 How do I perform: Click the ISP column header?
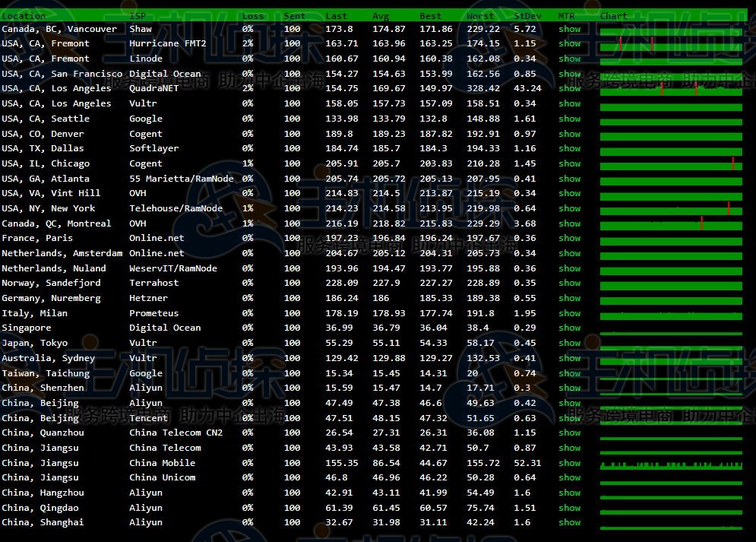tap(138, 15)
